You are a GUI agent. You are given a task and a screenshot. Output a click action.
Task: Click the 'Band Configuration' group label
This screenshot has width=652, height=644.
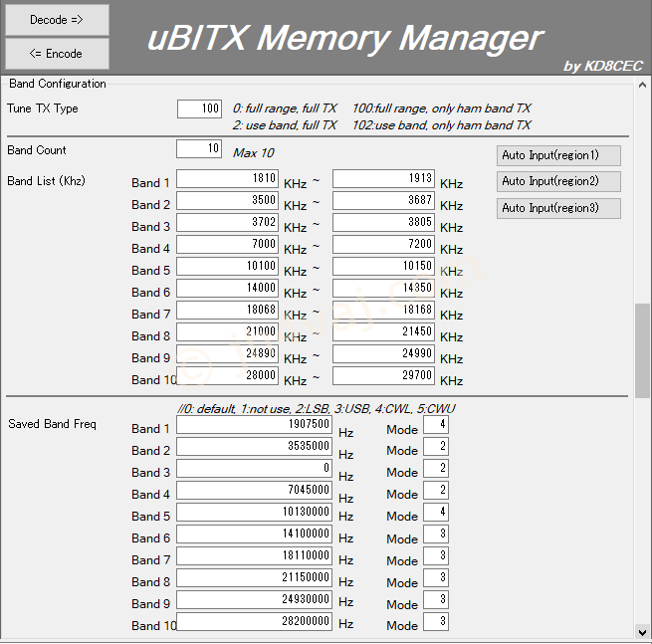58,84
